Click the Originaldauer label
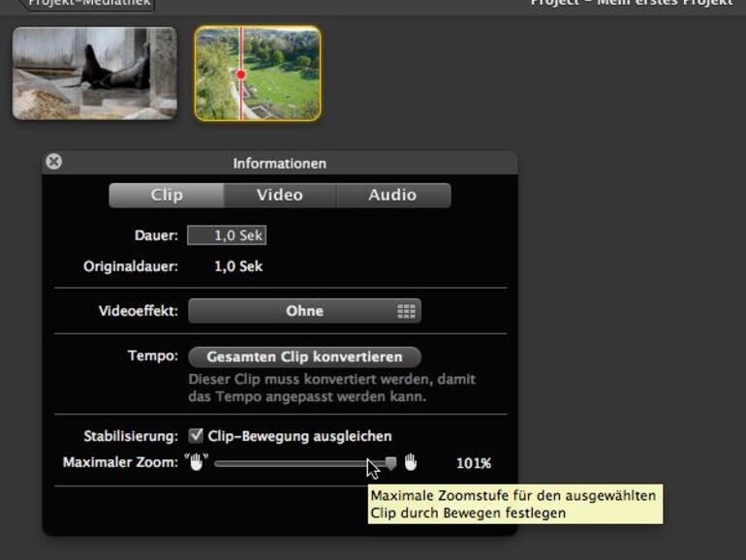Viewport: 746px width, 560px height. coord(131,266)
